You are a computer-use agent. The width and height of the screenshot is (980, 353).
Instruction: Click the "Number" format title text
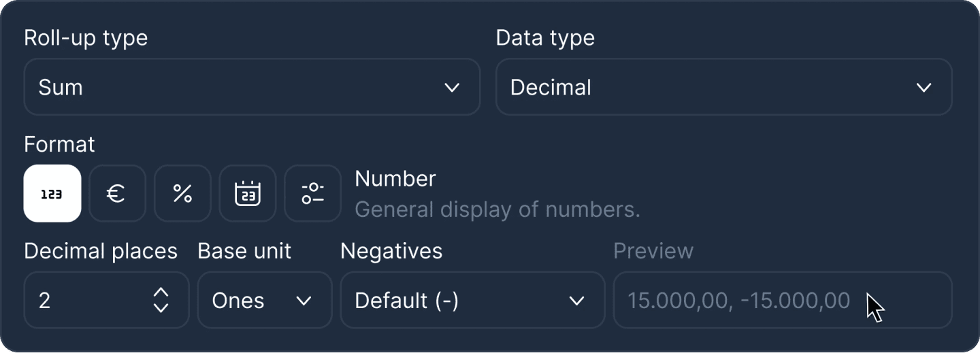(395, 179)
